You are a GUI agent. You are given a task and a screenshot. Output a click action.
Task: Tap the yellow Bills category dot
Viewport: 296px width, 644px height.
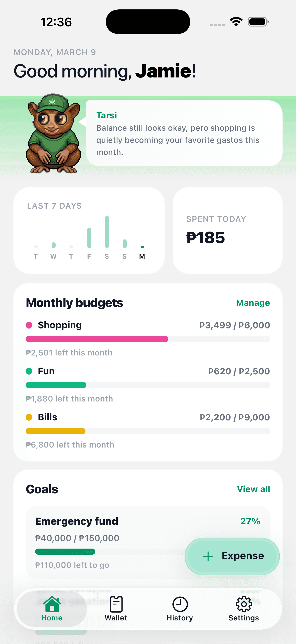click(29, 417)
